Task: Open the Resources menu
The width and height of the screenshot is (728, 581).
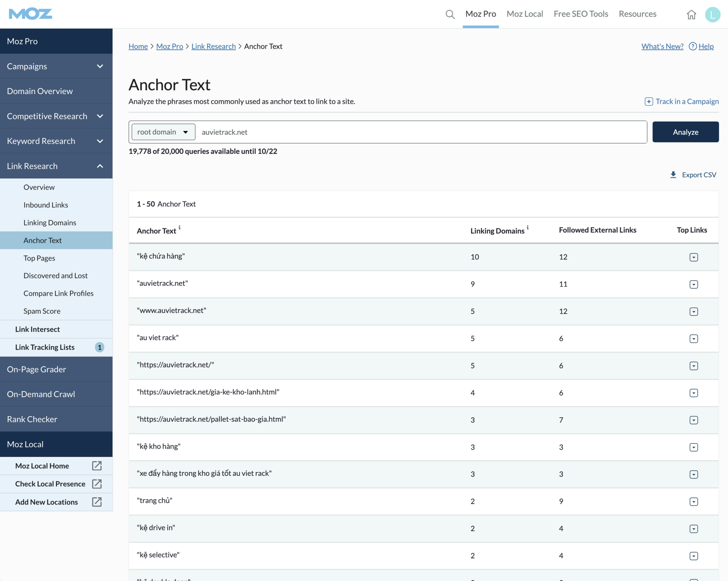Action: 637,14
